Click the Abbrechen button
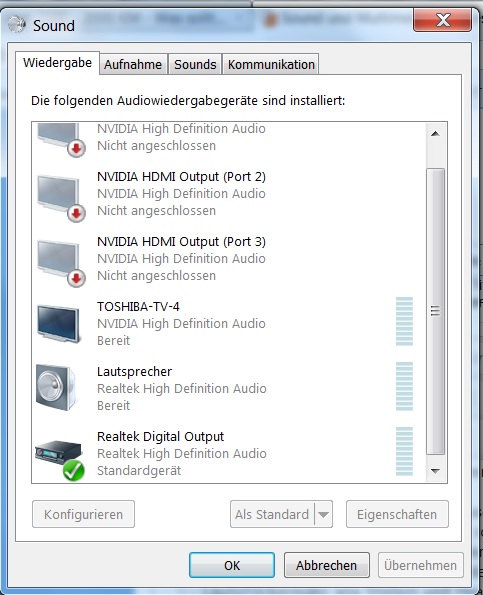 pos(327,565)
